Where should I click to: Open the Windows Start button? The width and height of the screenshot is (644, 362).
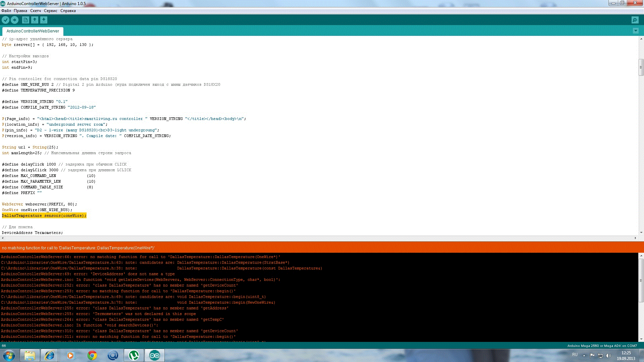(x=9, y=355)
